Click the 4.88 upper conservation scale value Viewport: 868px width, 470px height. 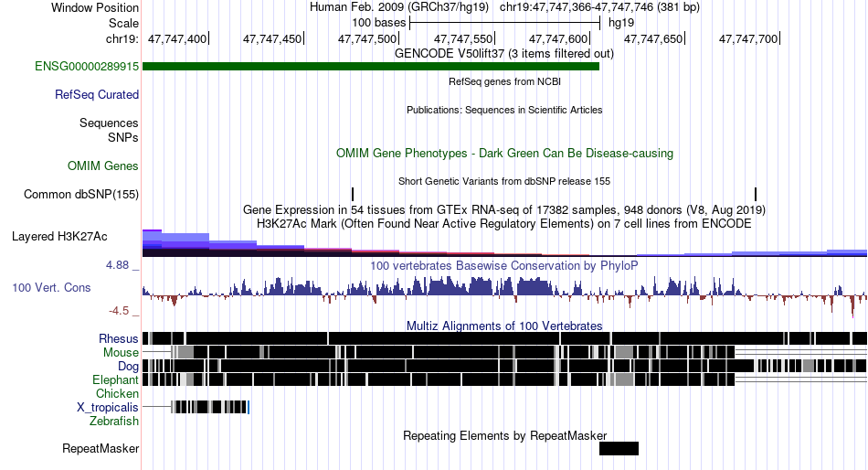pyautogui.click(x=117, y=265)
